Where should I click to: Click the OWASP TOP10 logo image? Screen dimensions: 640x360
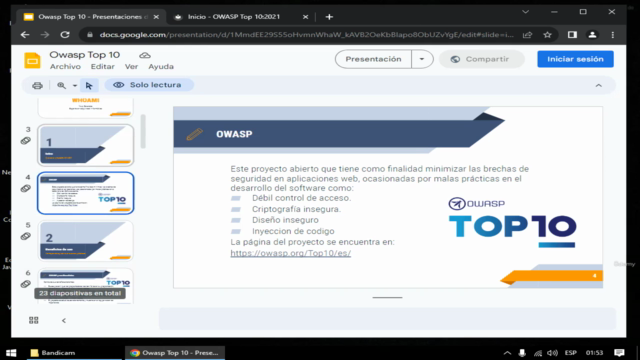(x=512, y=222)
